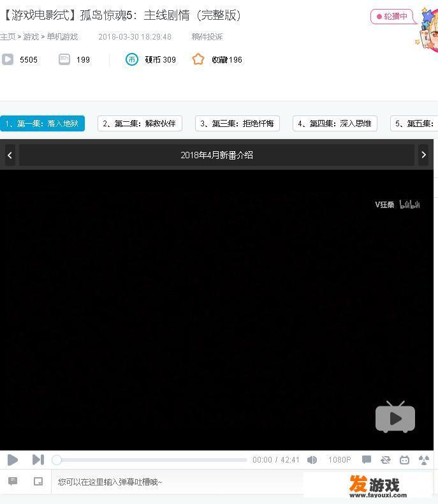Click the anime mascot character in the corner
This screenshot has width=438, height=504.
coord(427,30)
